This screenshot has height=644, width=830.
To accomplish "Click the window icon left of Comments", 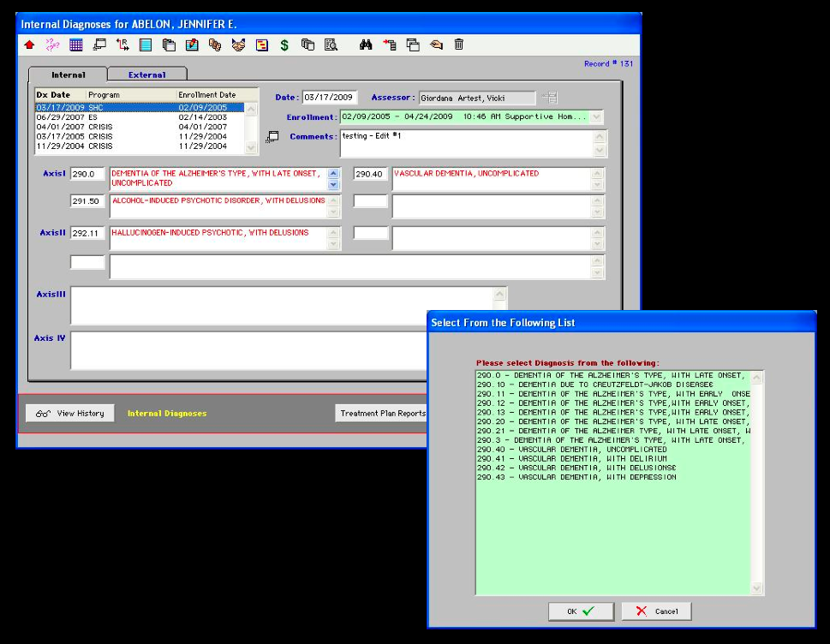I will [x=272, y=136].
